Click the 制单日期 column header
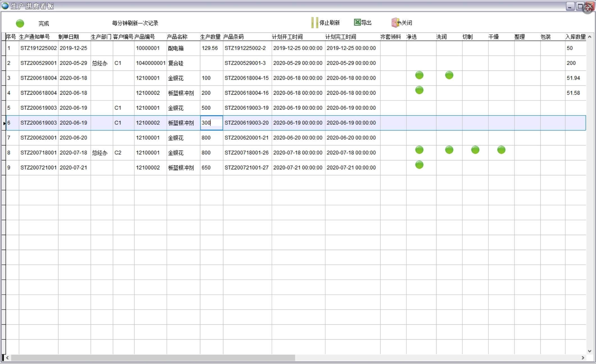The width and height of the screenshot is (596, 364). pyautogui.click(x=69, y=37)
